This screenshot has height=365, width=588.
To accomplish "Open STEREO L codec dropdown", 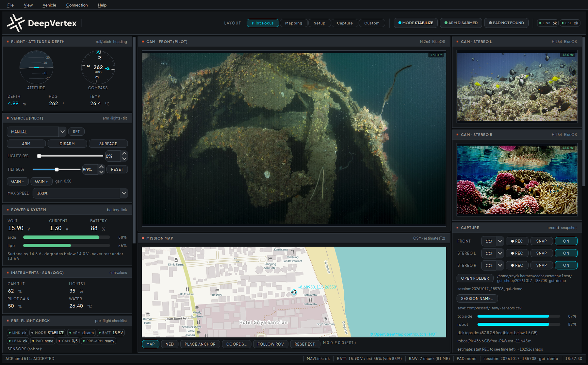I will point(493,253).
